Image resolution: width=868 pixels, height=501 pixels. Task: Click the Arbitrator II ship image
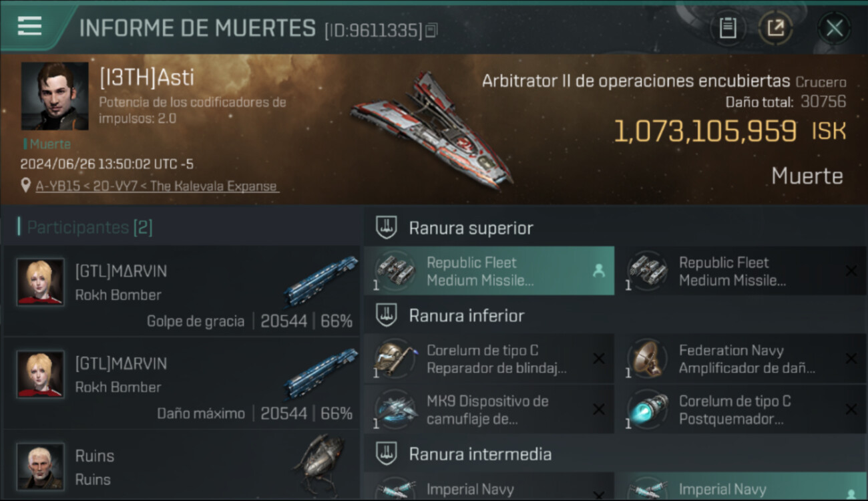pos(431,130)
